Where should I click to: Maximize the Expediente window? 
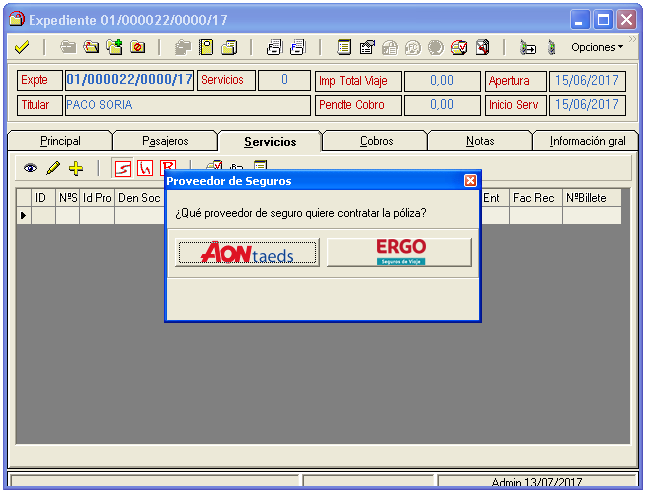click(603, 20)
